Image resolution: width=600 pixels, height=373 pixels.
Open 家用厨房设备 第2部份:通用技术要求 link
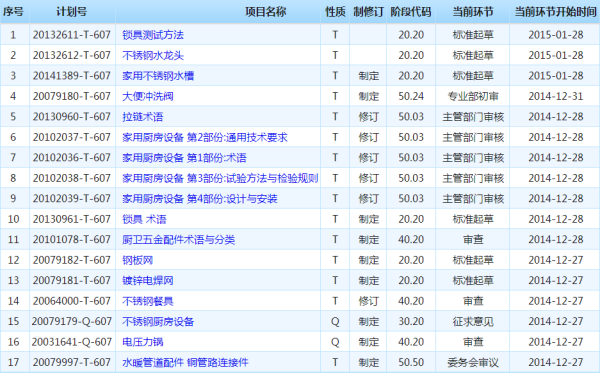pos(205,137)
